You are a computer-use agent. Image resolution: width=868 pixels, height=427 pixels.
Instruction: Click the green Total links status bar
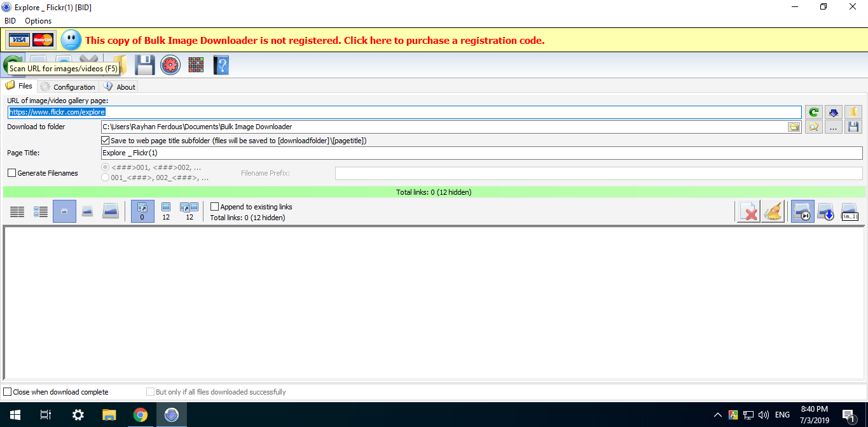point(434,192)
